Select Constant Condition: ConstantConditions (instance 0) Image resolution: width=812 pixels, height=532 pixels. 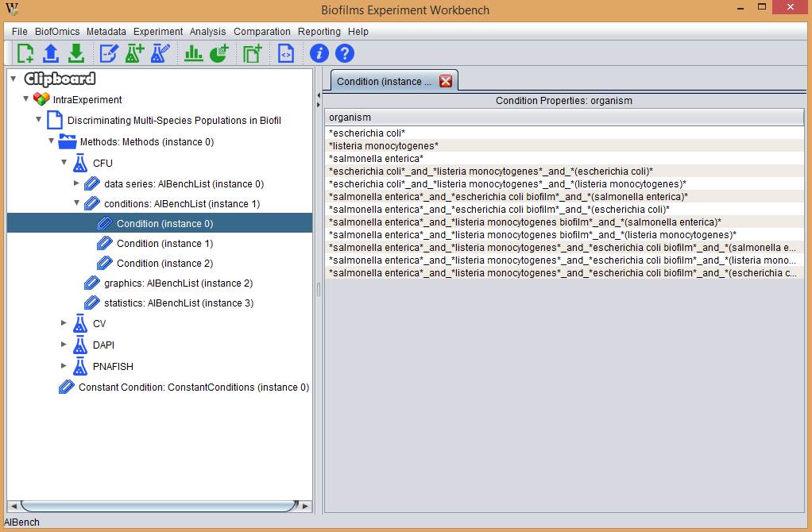194,387
